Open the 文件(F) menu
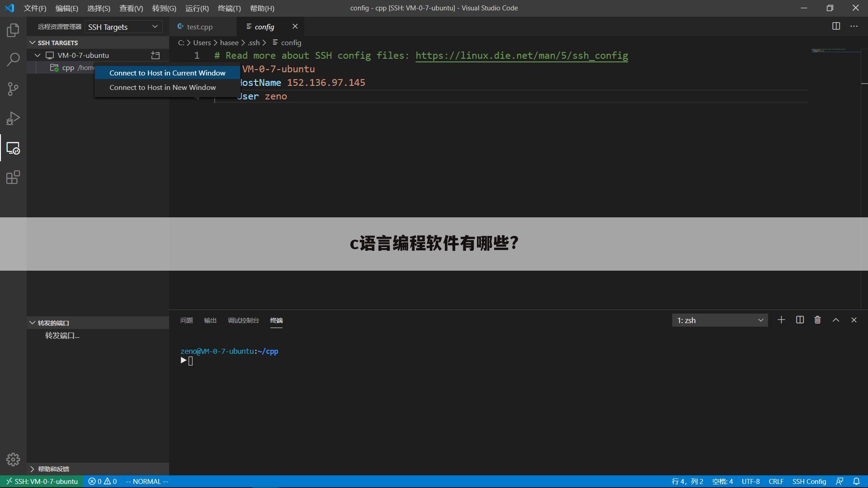 [35, 9]
